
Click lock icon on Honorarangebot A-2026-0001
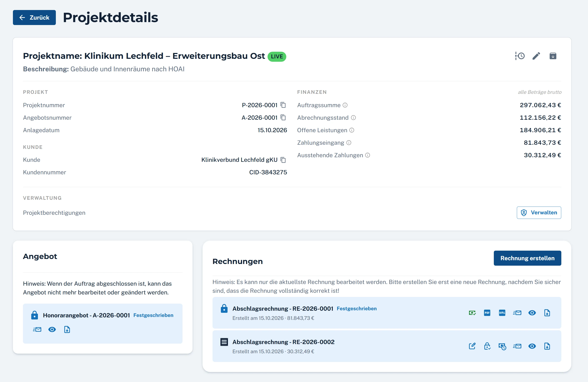(x=35, y=315)
